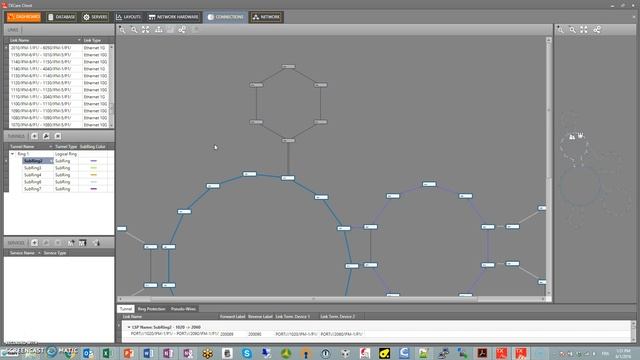Open Tunnel Name column filter dropdown
This screenshot has width=640, height=360.
click(x=51, y=147)
